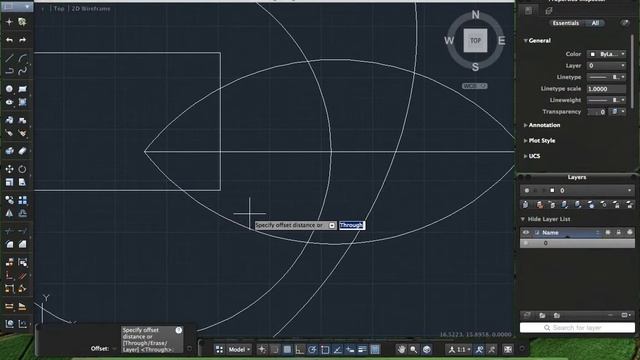Select the Circle tool
The height and width of the screenshot is (360, 640).
[x=9, y=89]
